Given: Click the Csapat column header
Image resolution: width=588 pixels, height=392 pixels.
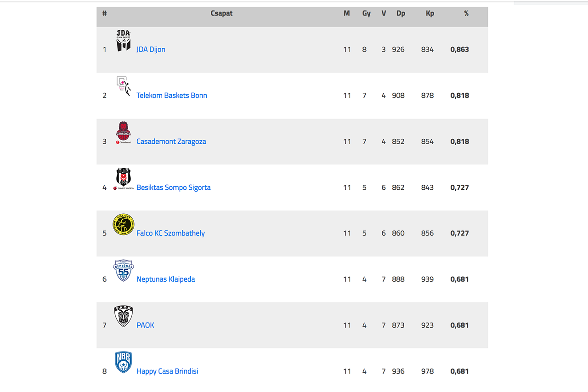Looking at the screenshot, I should point(222,13).
